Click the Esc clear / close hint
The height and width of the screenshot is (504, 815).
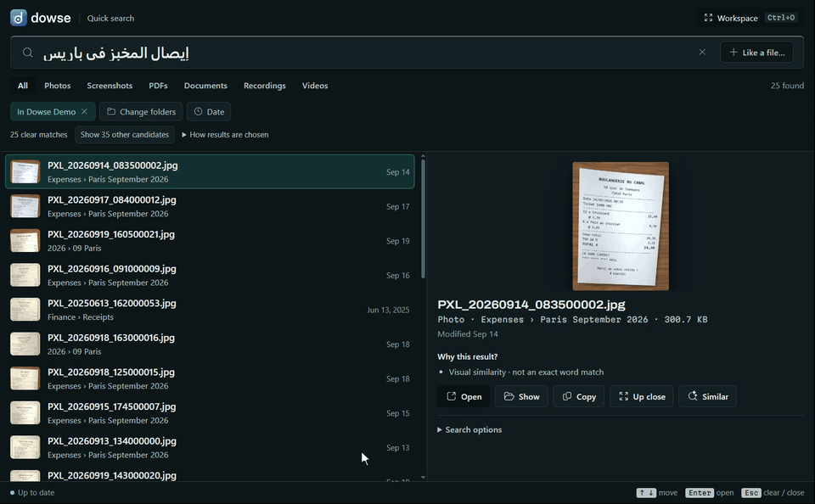click(x=773, y=493)
